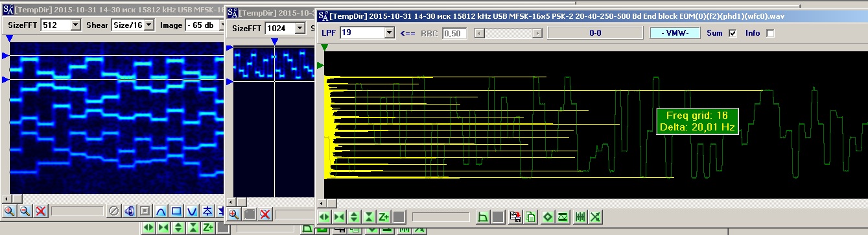The height and width of the screenshot is (235, 868).
Task: Click the save-to-disk icon in the main toolbar
Action: coord(515,217)
